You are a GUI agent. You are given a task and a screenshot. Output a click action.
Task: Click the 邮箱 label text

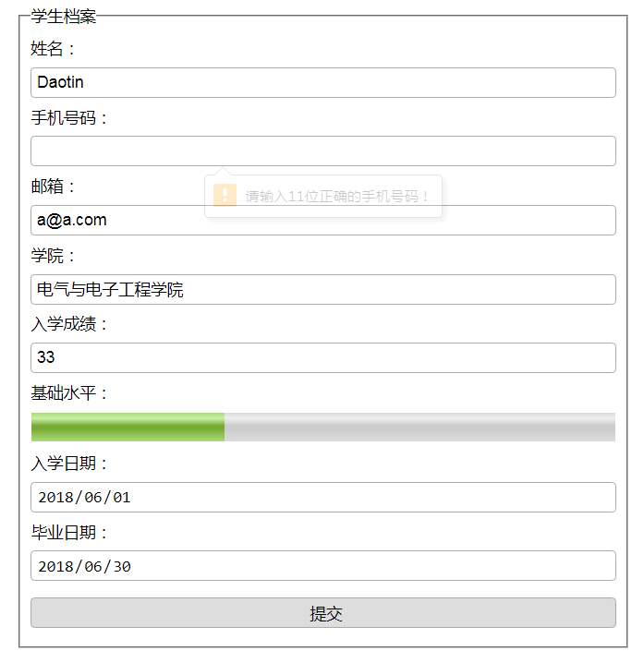coord(54,187)
